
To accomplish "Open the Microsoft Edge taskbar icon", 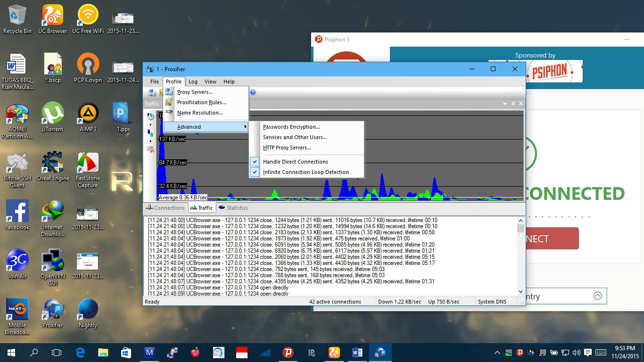I will click(80, 353).
